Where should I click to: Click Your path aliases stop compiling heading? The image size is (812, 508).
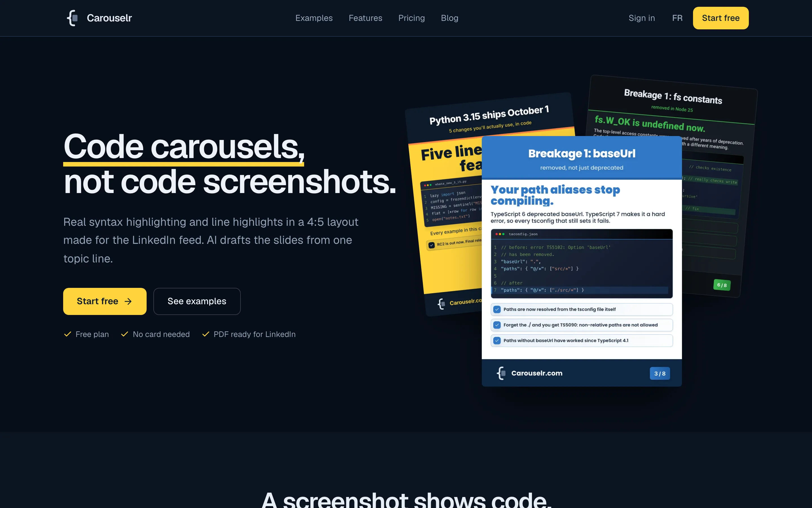pyautogui.click(x=555, y=195)
